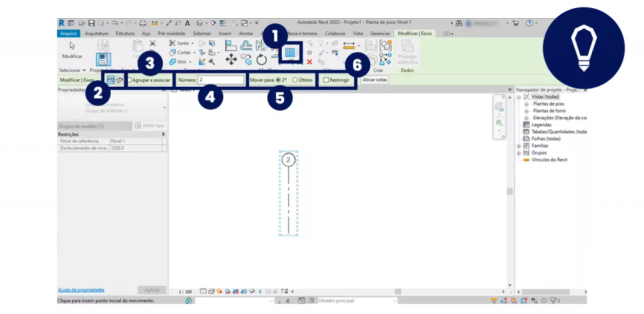Expand the Grupos node in project browser
Viewport: 644px width, 314px height.
point(519,153)
